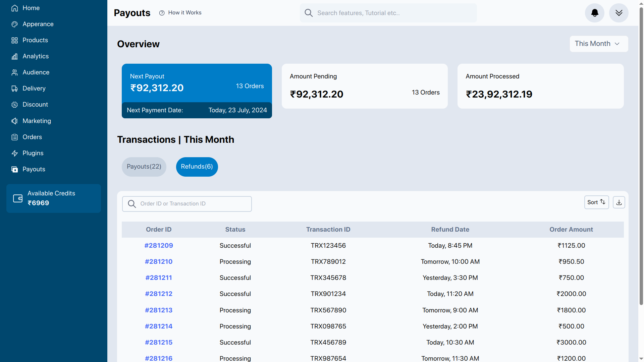Click the double chevron icon in header
644x362 pixels.
click(x=619, y=13)
